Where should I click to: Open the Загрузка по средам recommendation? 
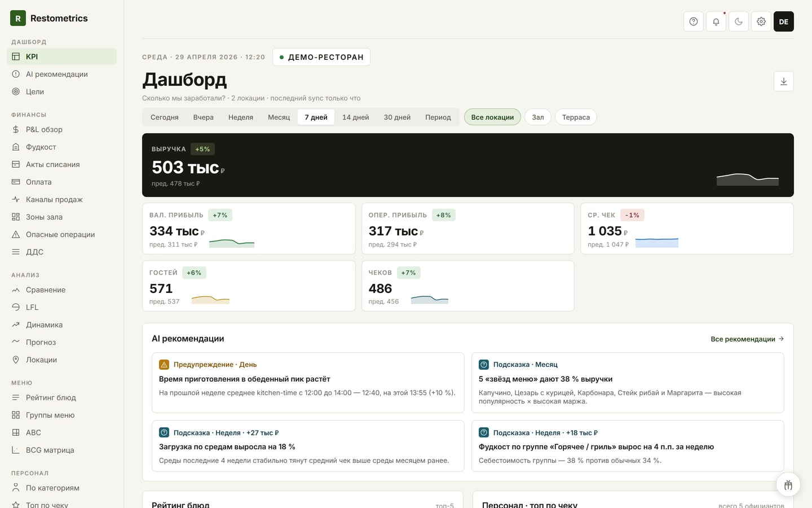308,446
